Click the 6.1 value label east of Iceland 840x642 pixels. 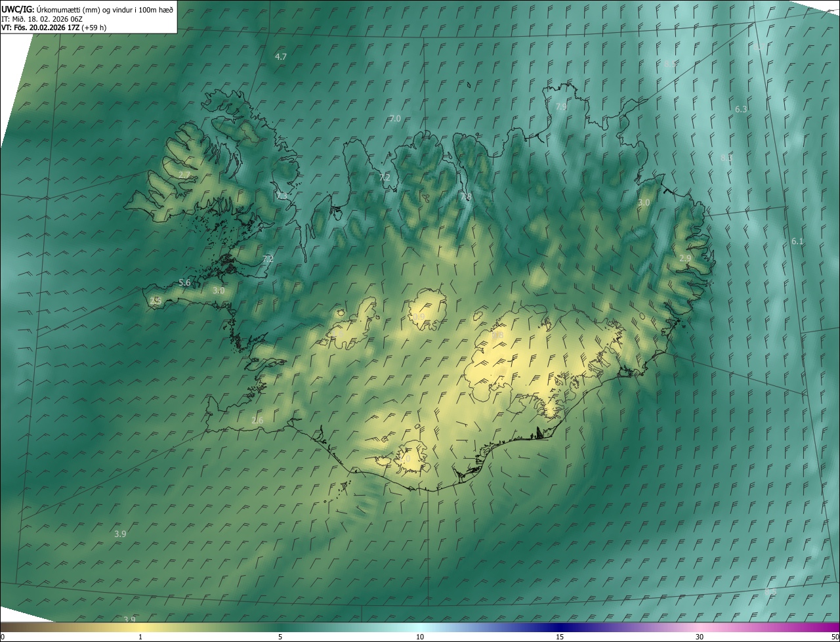[797, 242]
